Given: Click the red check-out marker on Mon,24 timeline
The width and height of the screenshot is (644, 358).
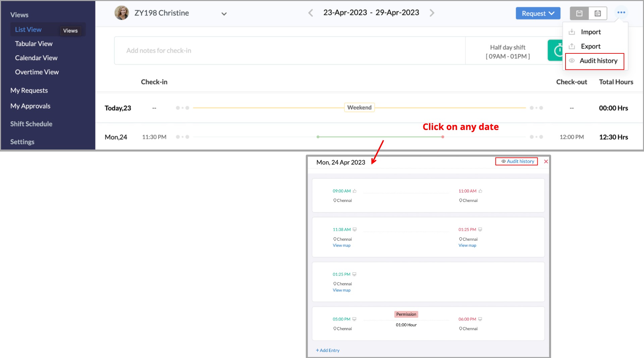Looking at the screenshot, I should [443, 137].
